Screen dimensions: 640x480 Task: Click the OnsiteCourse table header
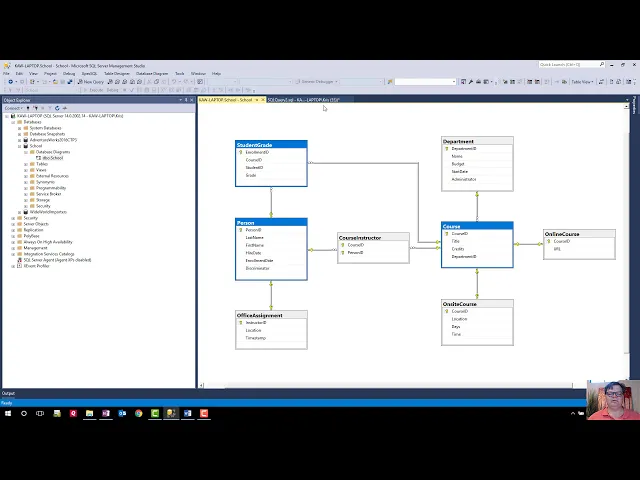tap(477, 304)
